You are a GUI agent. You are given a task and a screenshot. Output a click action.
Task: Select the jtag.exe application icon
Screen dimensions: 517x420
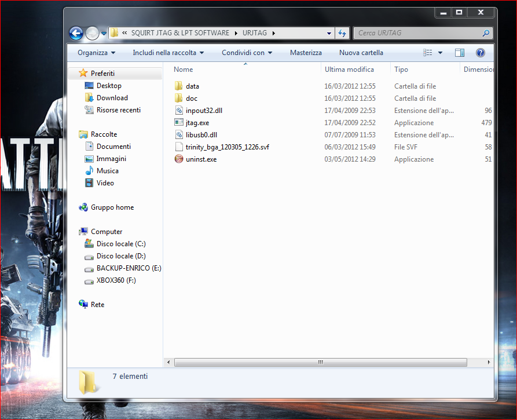click(179, 122)
